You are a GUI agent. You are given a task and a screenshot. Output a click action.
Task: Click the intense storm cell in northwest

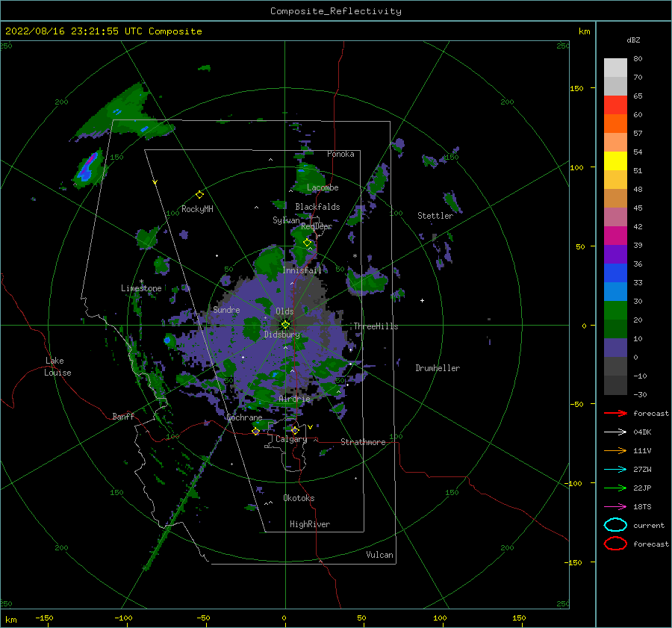(x=89, y=168)
